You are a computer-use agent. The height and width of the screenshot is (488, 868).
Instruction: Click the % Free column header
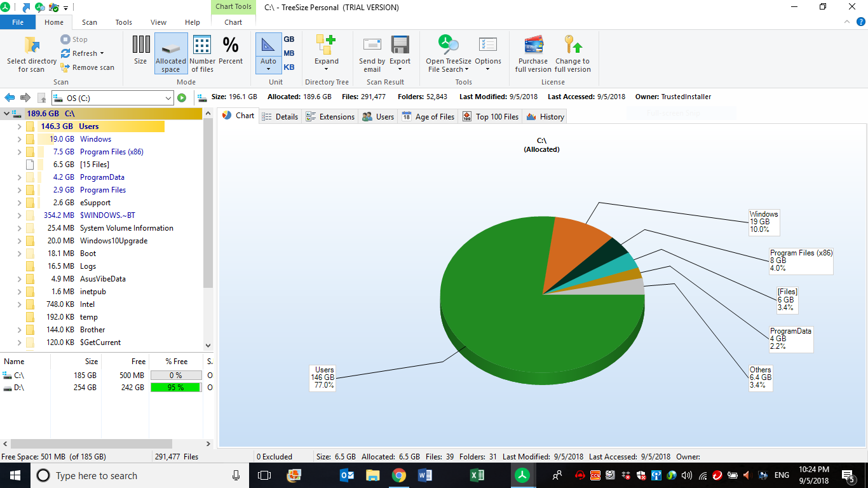pyautogui.click(x=176, y=362)
